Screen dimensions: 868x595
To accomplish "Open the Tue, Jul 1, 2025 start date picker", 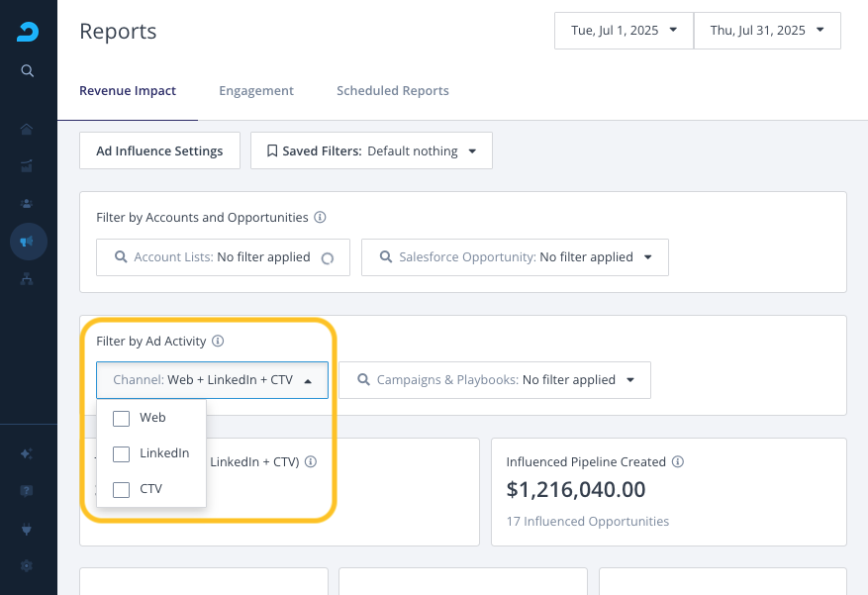I will pos(624,31).
